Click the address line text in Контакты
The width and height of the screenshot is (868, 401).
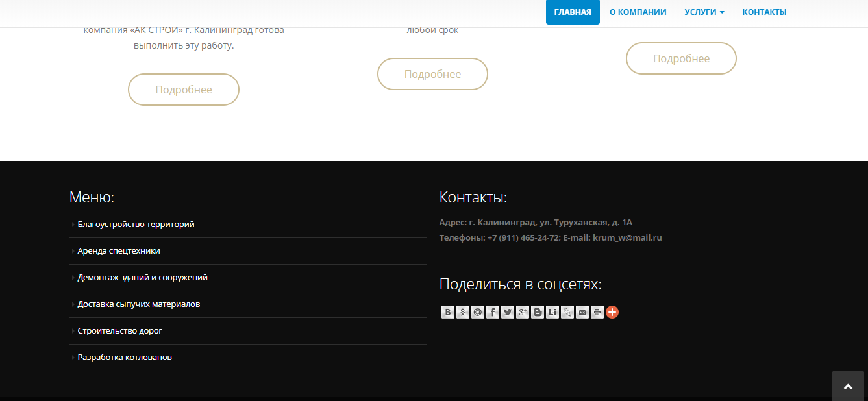536,223
